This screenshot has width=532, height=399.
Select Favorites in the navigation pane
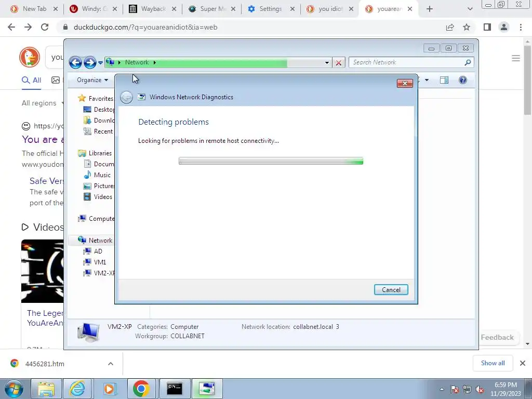coord(96,98)
